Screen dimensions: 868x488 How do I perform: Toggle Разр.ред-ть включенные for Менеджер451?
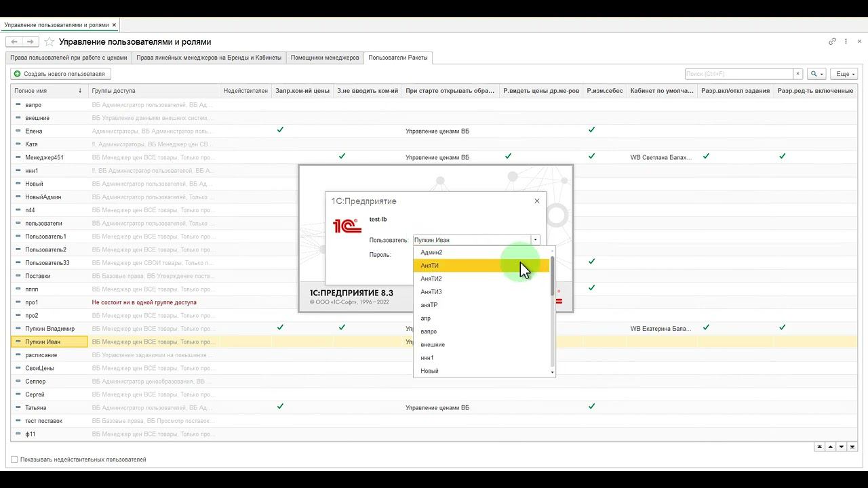pos(782,156)
